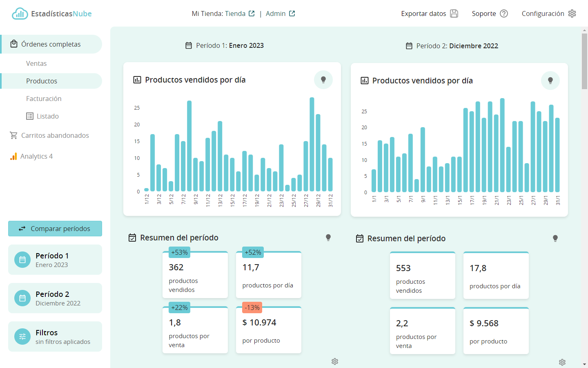Viewport: 588px width, 368px height.
Task: Click the 553 productos vendidos card
Action: [423, 275]
